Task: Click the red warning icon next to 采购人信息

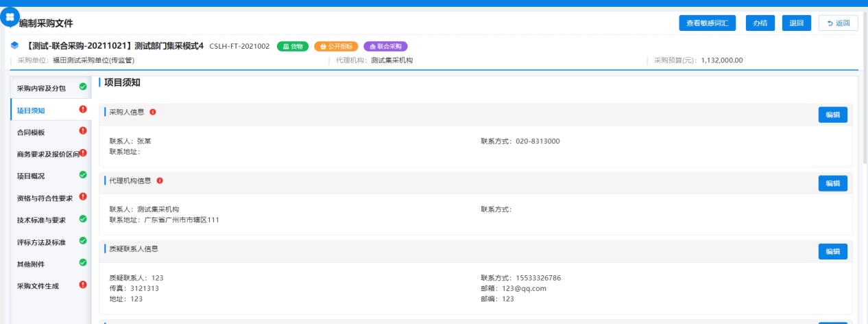Action: pyautogui.click(x=153, y=112)
